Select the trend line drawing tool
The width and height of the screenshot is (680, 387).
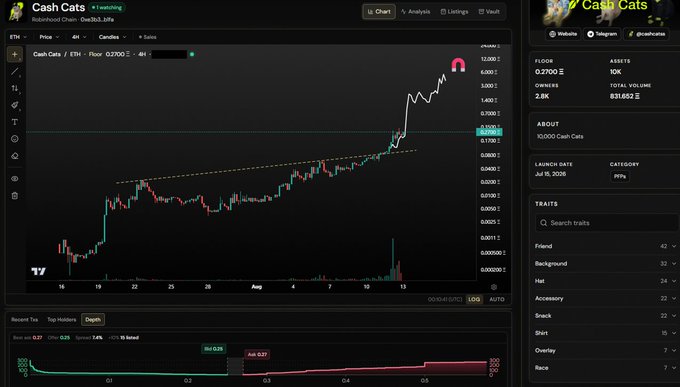click(x=15, y=71)
